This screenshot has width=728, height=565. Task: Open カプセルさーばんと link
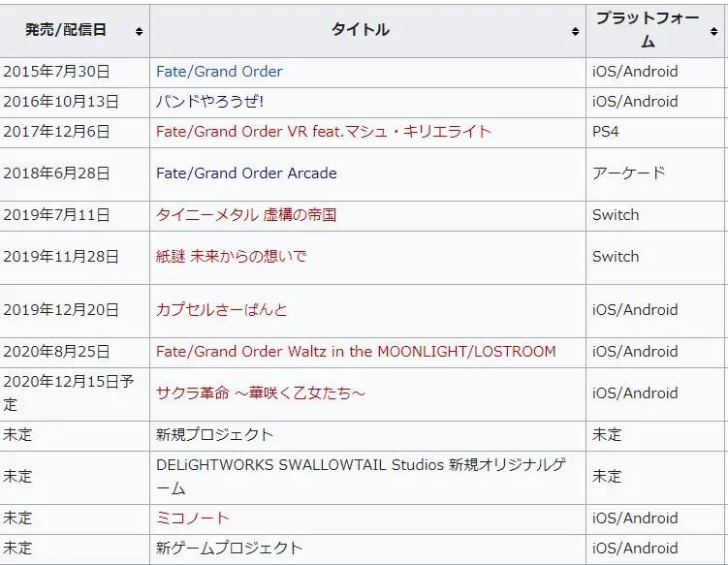pos(221,310)
